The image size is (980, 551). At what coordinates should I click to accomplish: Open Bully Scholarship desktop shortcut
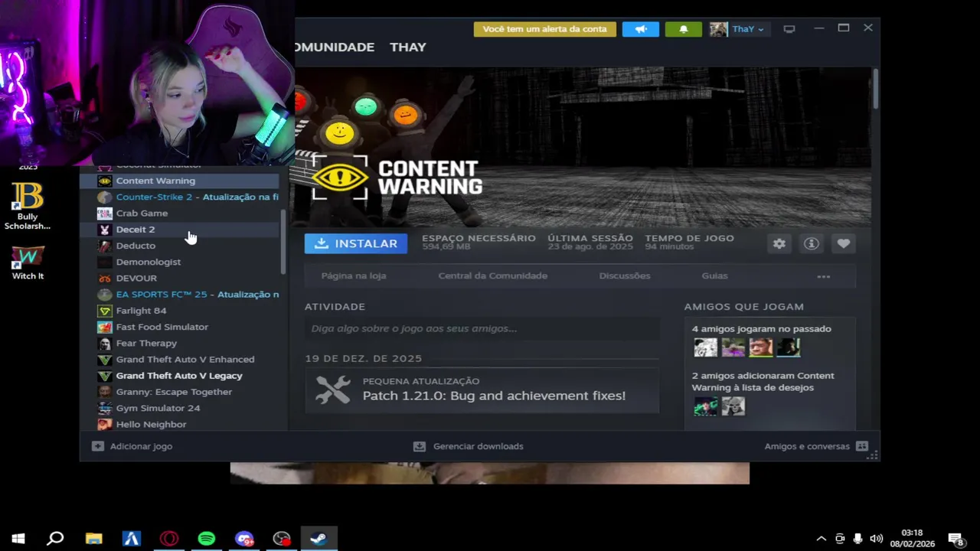(x=28, y=207)
